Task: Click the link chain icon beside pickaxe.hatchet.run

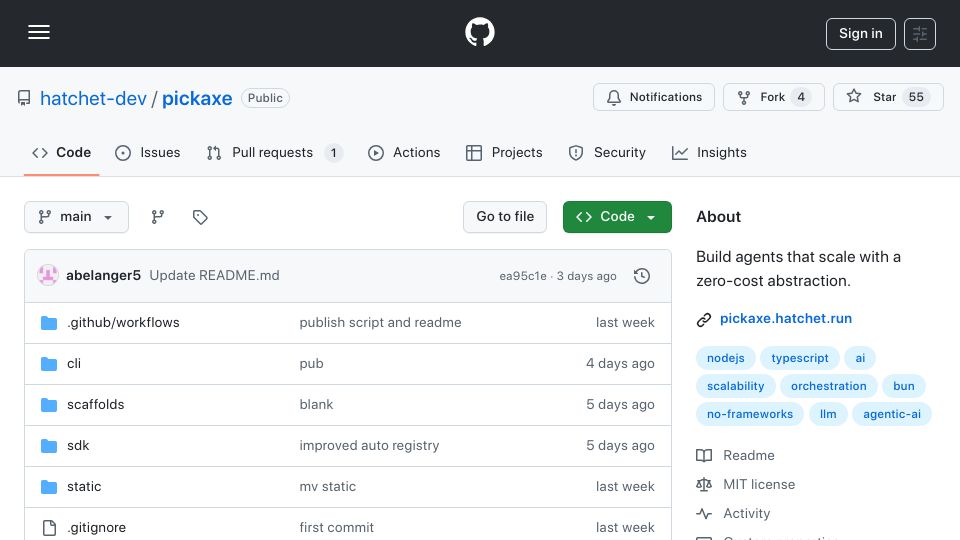Action: click(x=704, y=320)
